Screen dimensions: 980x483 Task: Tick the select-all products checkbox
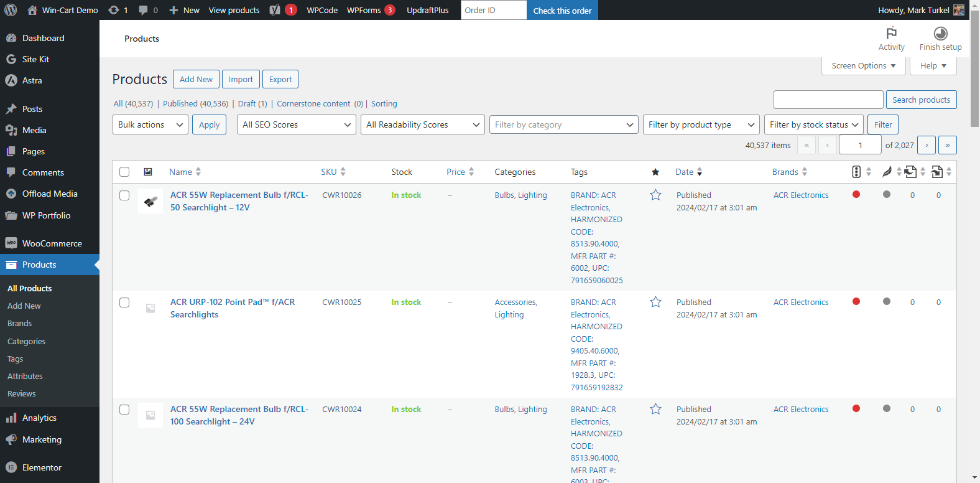[x=124, y=172]
